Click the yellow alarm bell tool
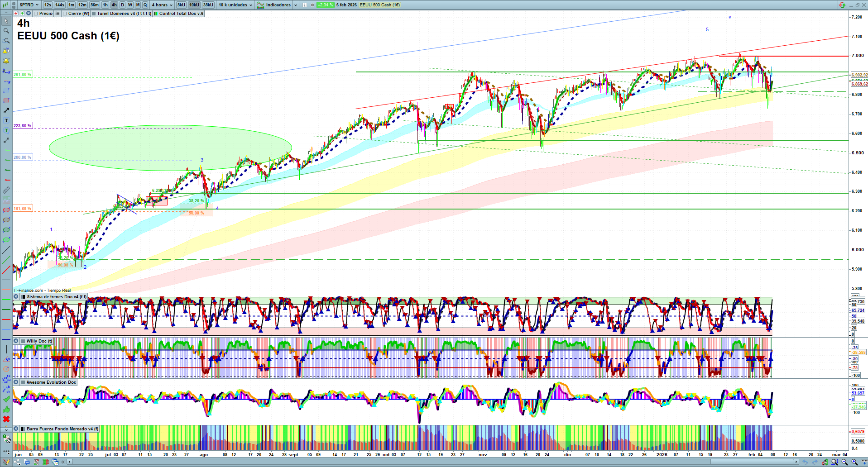This screenshot has width=868, height=467. 6,61
